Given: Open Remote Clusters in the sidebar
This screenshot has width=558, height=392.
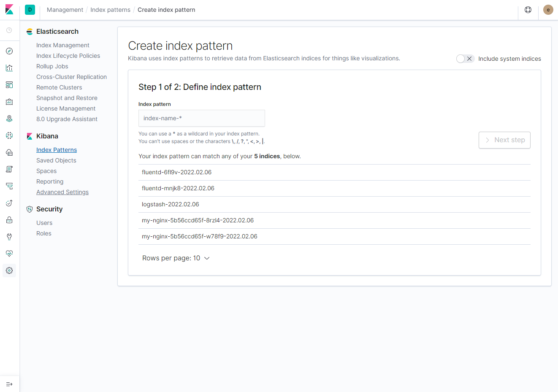Looking at the screenshot, I should 59,87.
